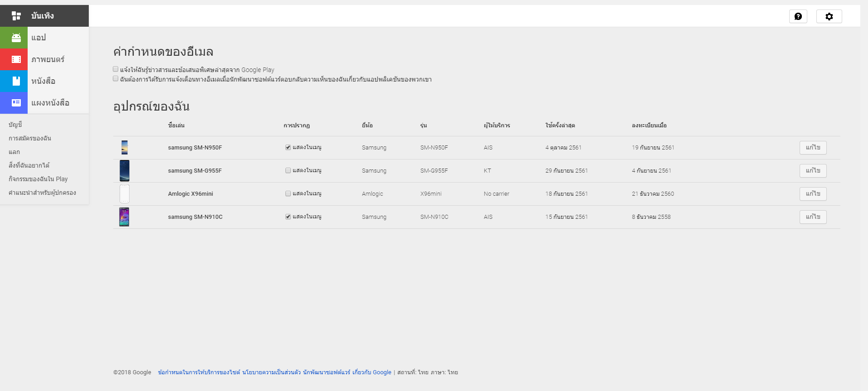
Task: Toggle developer reply email notification checkbox
Action: pyautogui.click(x=116, y=79)
